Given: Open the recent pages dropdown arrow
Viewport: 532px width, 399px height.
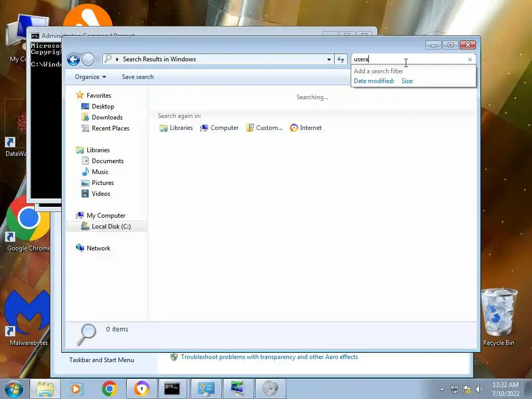Looking at the screenshot, I should (x=98, y=59).
